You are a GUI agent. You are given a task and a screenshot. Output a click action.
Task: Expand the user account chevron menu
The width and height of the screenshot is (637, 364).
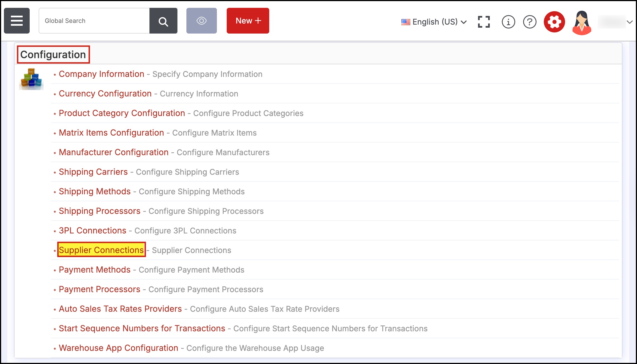point(629,22)
